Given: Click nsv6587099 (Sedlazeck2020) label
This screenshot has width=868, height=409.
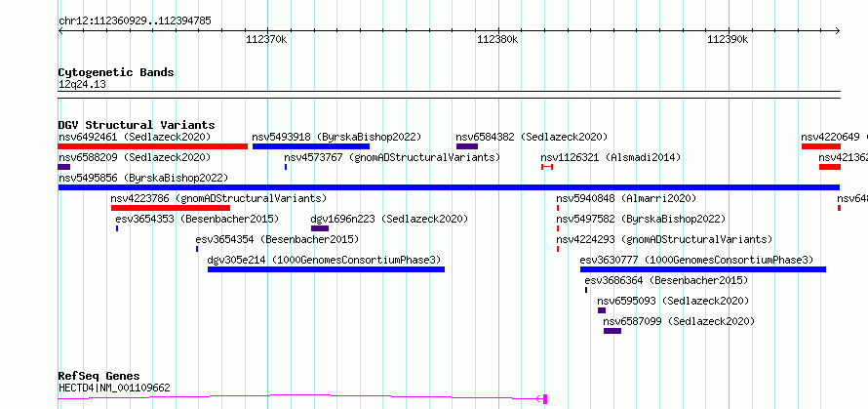Looking at the screenshot, I should point(679,321).
